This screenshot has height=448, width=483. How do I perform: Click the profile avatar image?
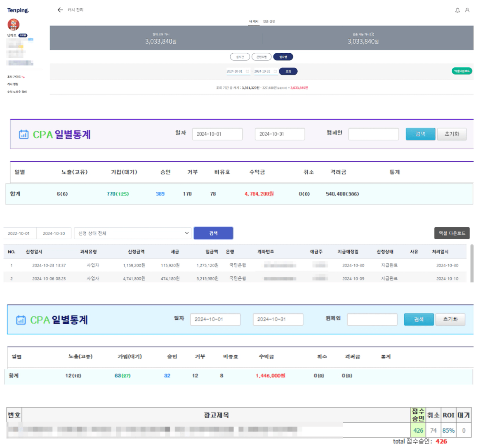click(14, 24)
